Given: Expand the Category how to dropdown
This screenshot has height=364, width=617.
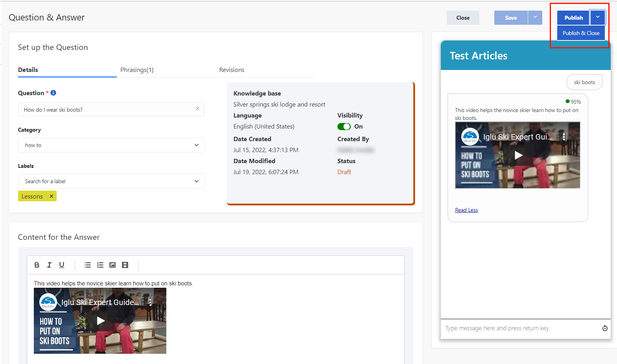Looking at the screenshot, I should (x=111, y=145).
